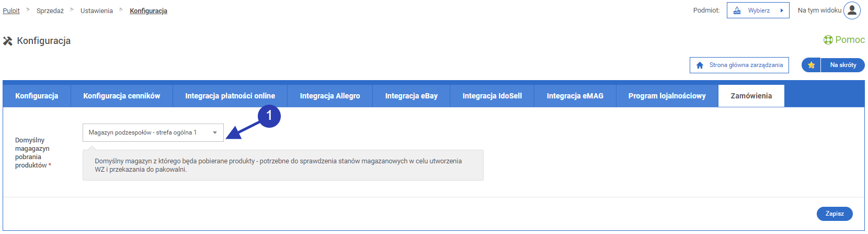Click the Sprzedaż breadcrumb item

point(50,10)
